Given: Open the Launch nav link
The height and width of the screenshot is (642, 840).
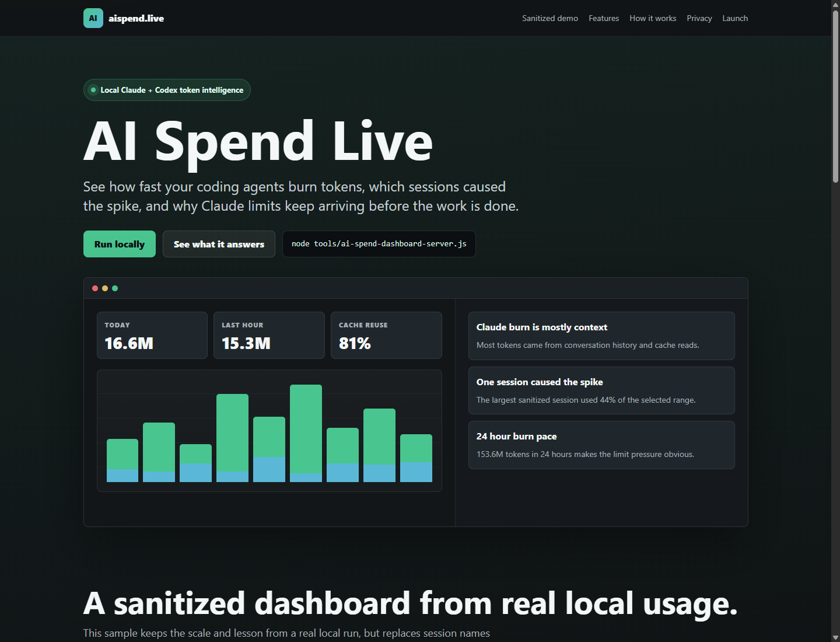Looking at the screenshot, I should 735,18.
